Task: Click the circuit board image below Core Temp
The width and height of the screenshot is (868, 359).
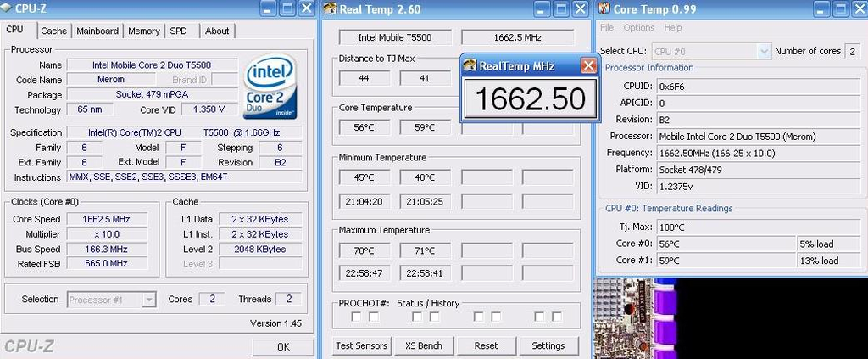Action: point(635,318)
